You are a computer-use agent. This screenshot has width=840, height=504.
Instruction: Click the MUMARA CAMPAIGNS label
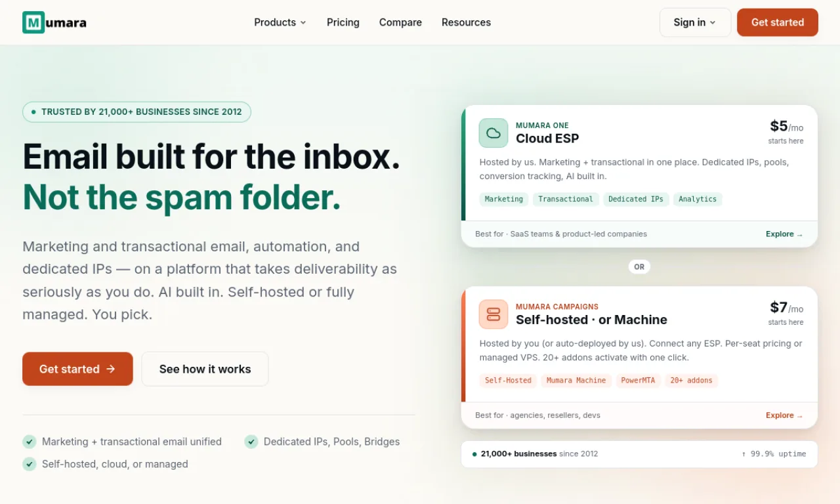pyautogui.click(x=557, y=306)
